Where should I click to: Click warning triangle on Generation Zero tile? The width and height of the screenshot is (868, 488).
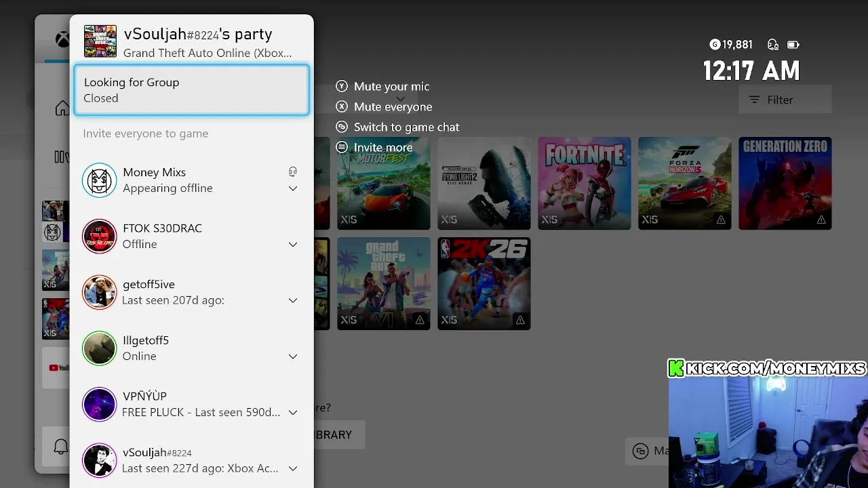(x=821, y=220)
